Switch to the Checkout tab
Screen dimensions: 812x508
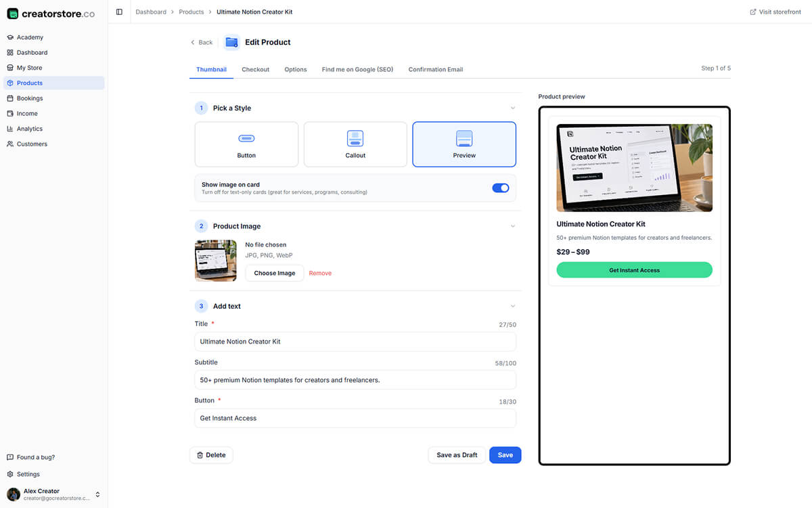255,69
